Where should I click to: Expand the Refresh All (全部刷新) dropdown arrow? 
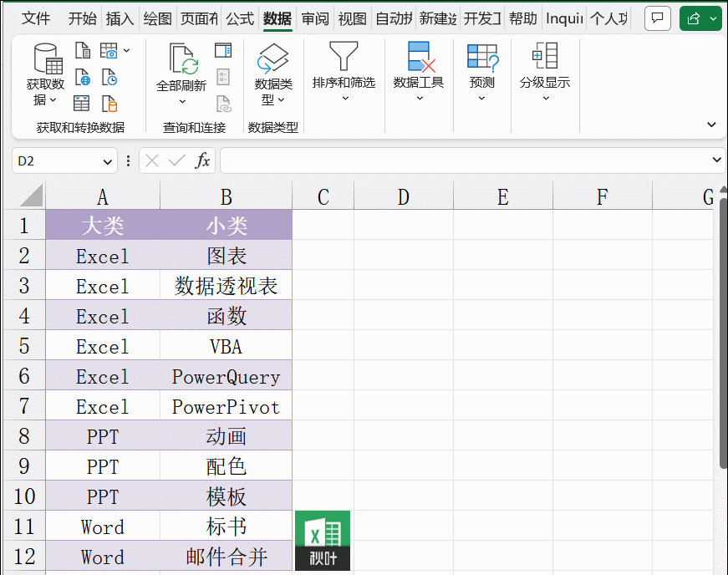coord(182,101)
